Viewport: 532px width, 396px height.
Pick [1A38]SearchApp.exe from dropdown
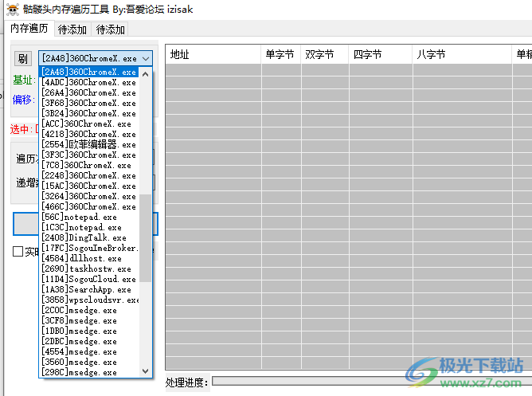tap(86, 289)
